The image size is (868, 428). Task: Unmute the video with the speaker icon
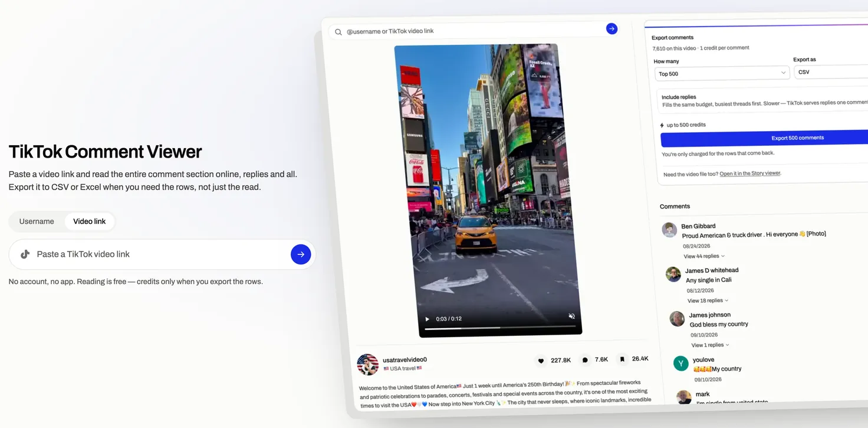[x=571, y=316]
